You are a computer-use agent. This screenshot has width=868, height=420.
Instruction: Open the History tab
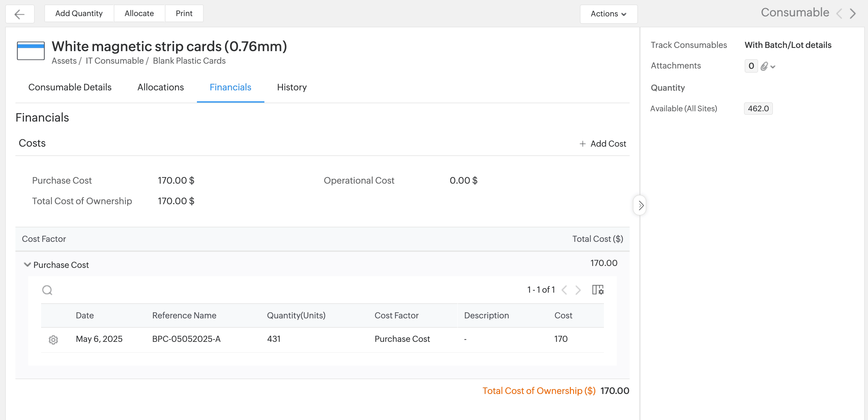tap(291, 87)
